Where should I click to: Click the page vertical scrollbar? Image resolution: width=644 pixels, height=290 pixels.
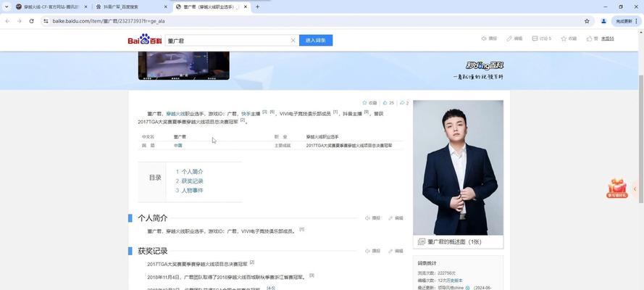pos(641,138)
